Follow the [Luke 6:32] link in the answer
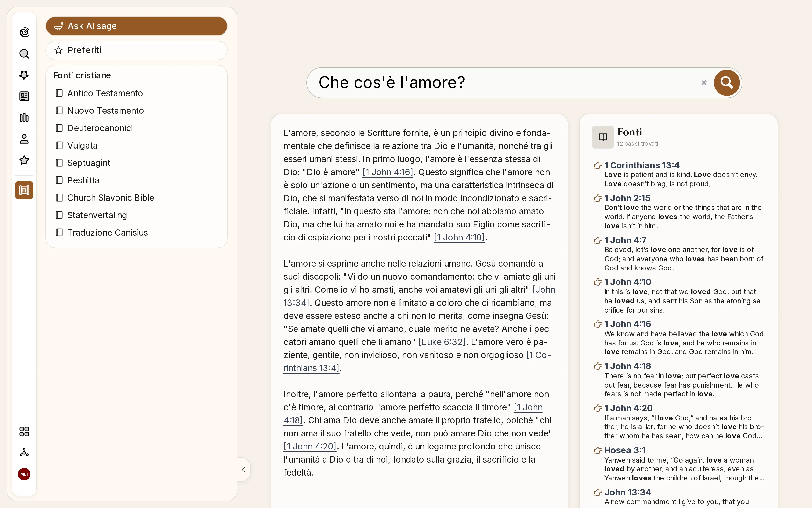 coord(442,342)
